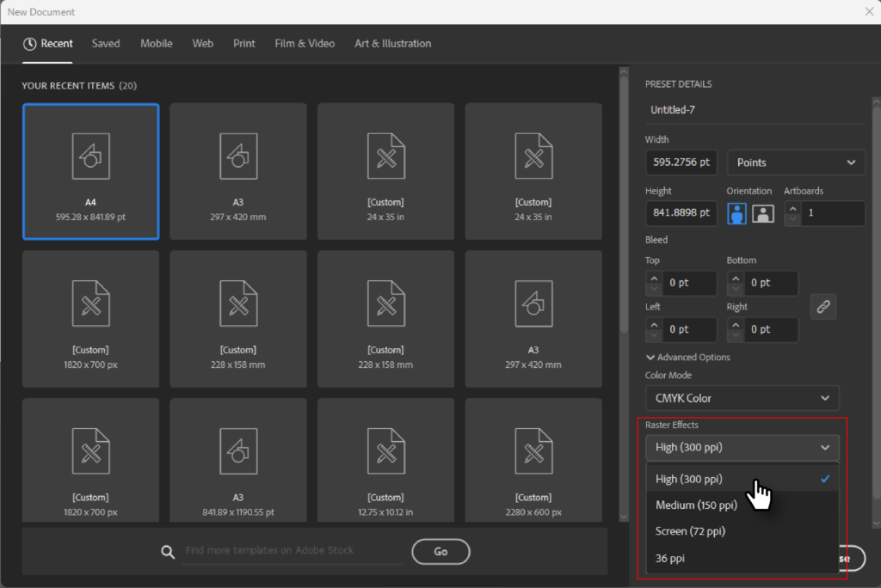The image size is (881, 588).
Task: Increase the Right bleed value
Action: coord(736,325)
